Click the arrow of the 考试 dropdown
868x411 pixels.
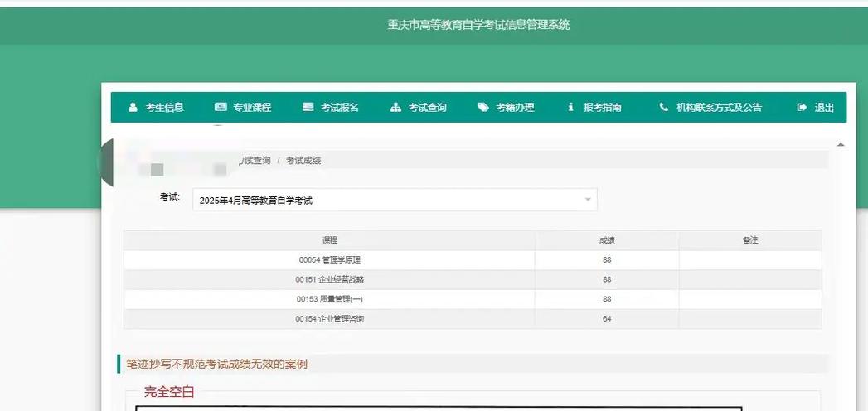588,201
